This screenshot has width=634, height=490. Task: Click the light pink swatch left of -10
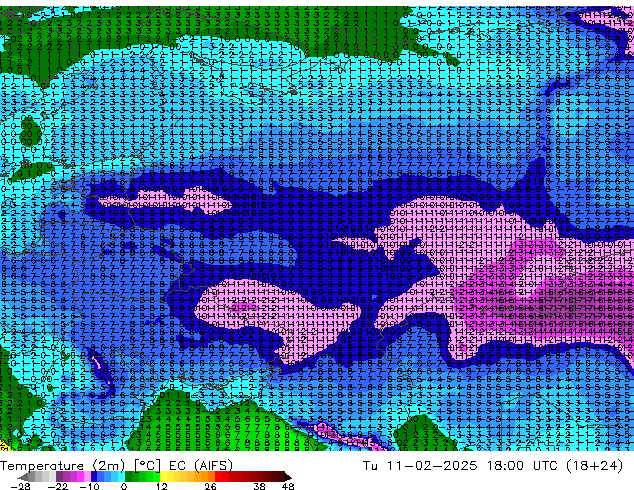coord(87,476)
